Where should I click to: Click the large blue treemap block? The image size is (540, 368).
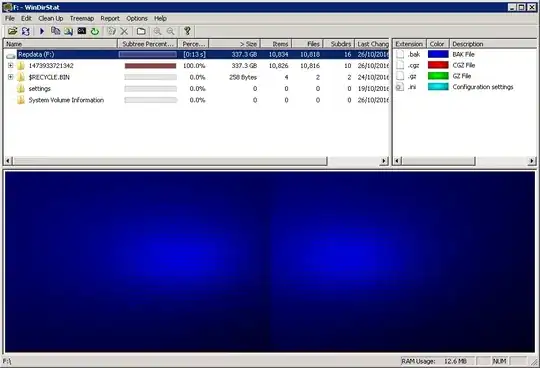270,262
